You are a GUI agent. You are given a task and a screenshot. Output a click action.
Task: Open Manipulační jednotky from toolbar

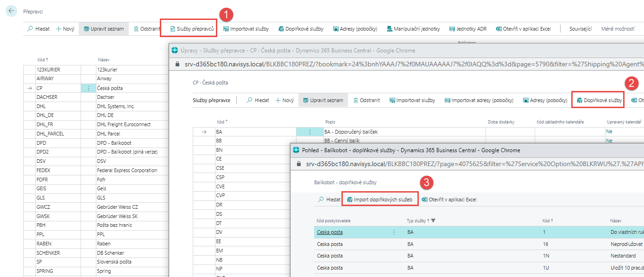pos(413,29)
